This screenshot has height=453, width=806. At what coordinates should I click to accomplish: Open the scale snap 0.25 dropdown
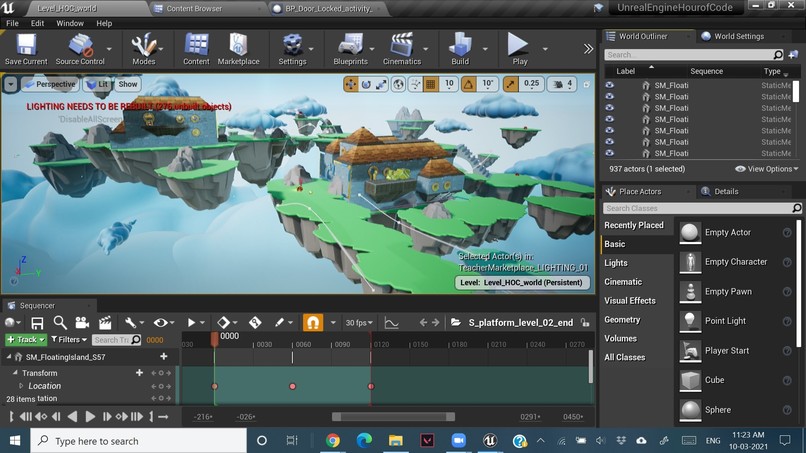pos(532,84)
